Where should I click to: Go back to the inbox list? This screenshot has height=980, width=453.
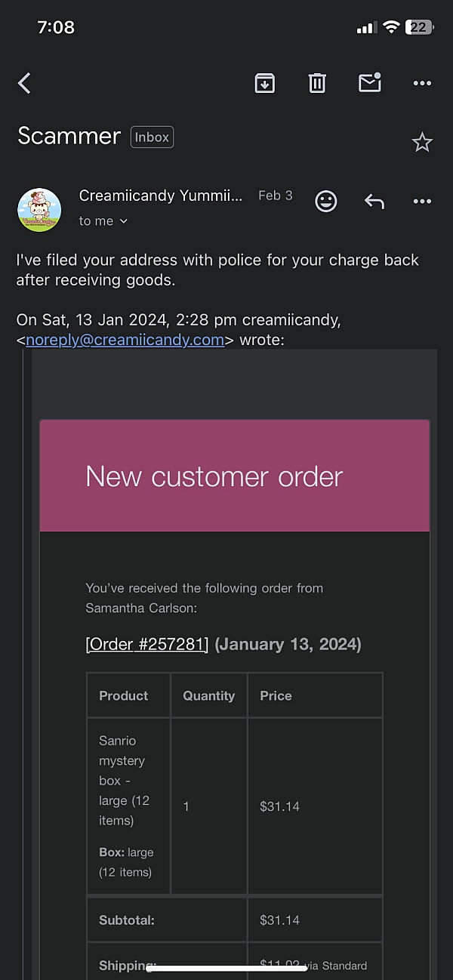pos(25,83)
